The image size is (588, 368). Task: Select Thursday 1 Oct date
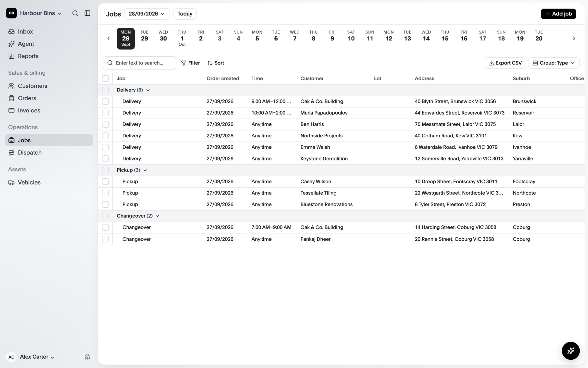(182, 39)
